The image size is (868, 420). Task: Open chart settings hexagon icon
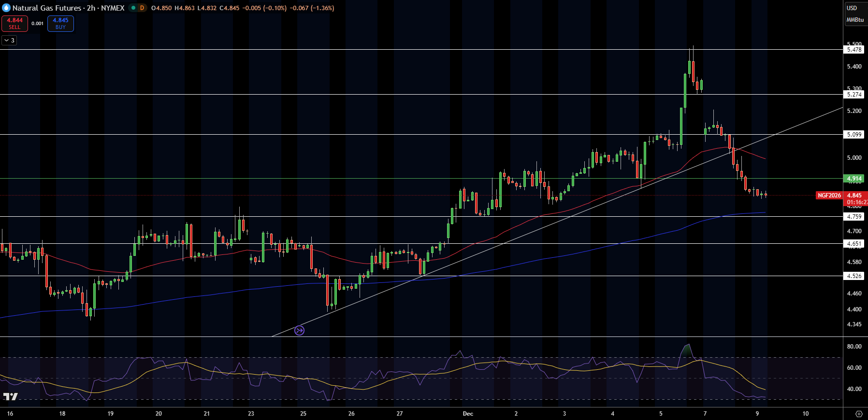pos(859,414)
